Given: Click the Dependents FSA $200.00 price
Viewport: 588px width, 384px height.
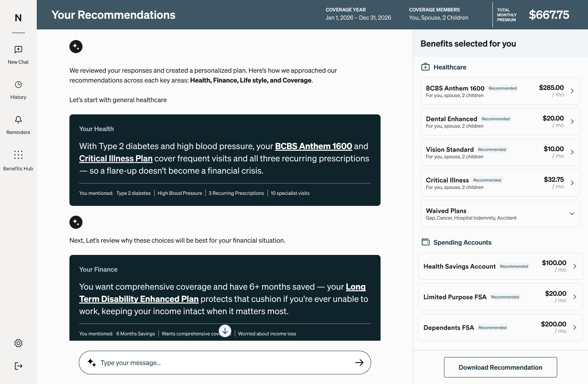Looking at the screenshot, I should [553, 324].
